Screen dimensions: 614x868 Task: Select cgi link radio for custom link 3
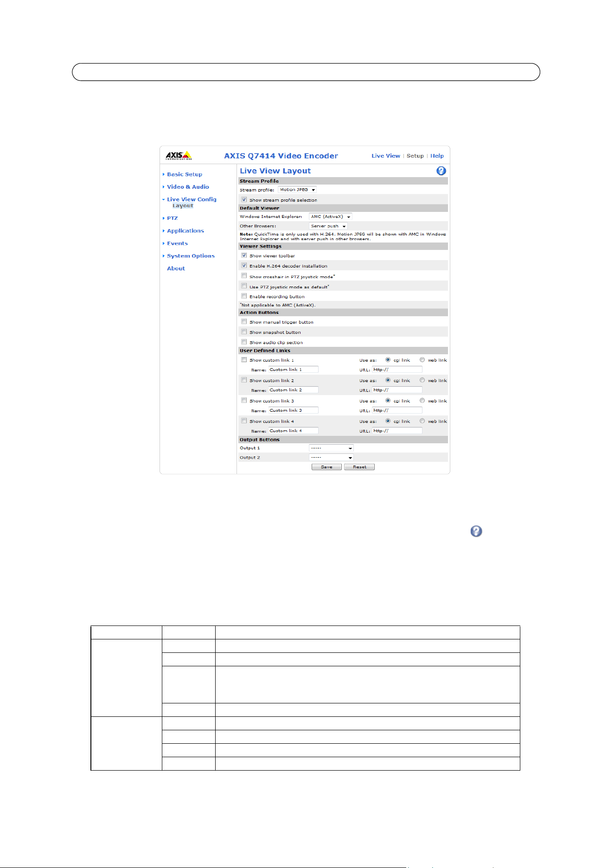[388, 401]
